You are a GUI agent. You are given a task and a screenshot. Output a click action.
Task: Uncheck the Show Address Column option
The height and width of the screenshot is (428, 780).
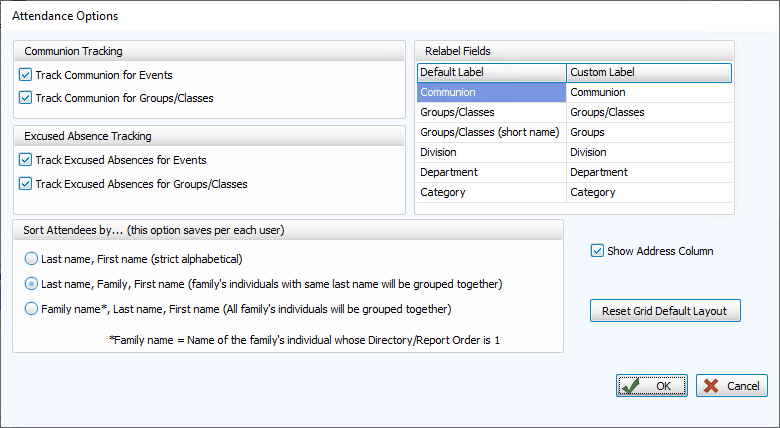(598, 251)
